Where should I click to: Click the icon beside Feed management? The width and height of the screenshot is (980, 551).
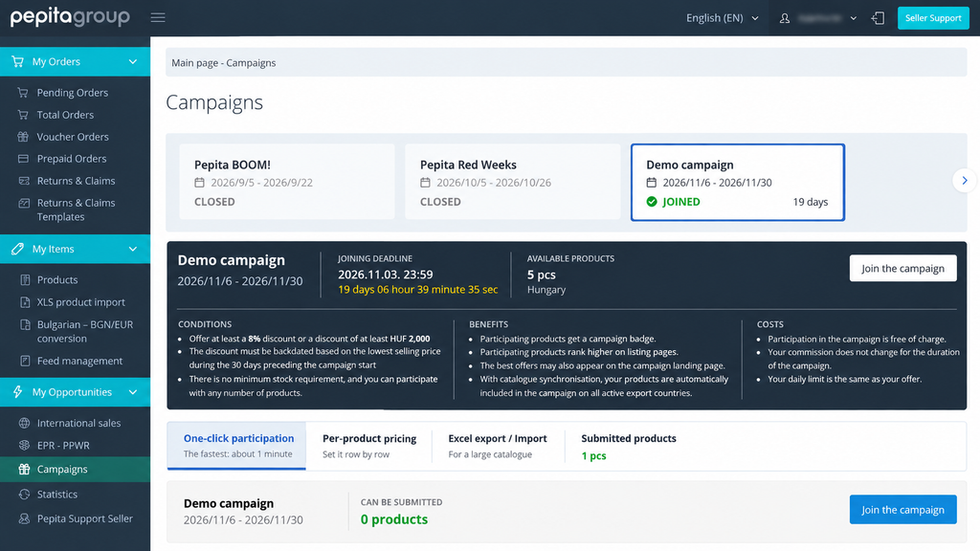25,361
